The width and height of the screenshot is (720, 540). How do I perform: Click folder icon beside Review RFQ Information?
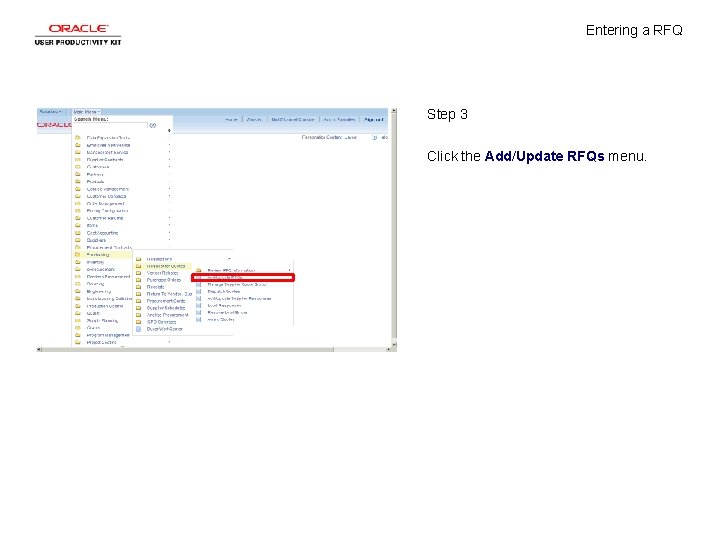click(x=199, y=270)
